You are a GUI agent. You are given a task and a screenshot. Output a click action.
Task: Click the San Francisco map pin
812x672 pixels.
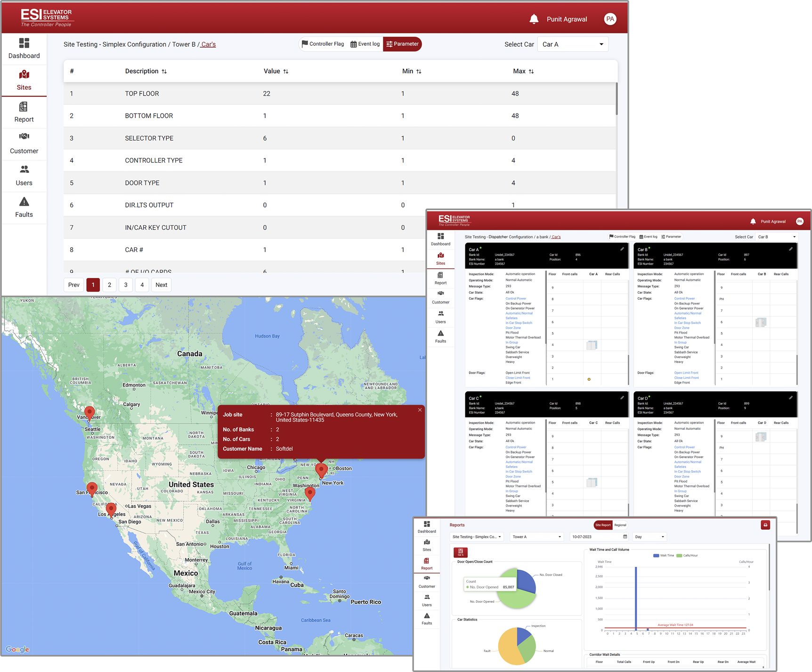click(x=92, y=489)
